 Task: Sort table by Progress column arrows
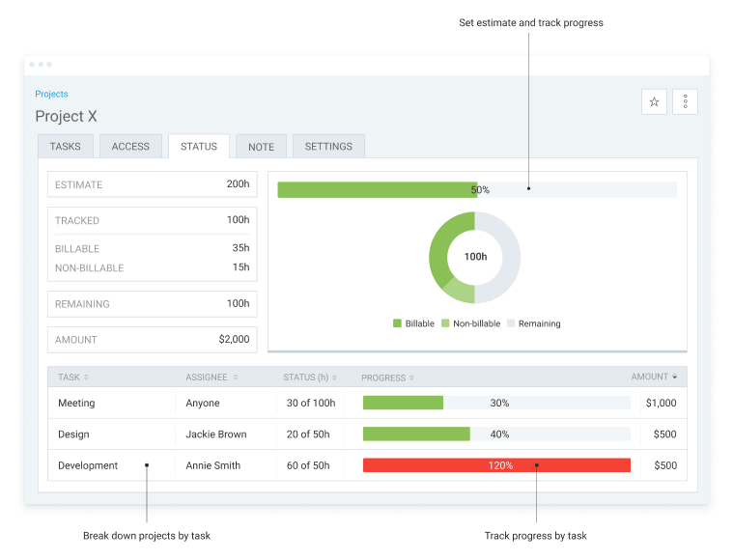coord(411,378)
